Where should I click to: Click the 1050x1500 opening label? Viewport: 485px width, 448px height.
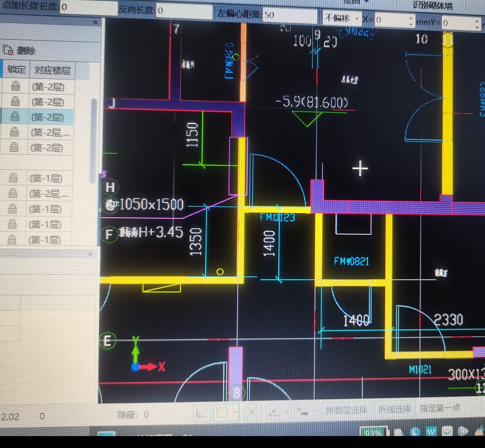[151, 205]
